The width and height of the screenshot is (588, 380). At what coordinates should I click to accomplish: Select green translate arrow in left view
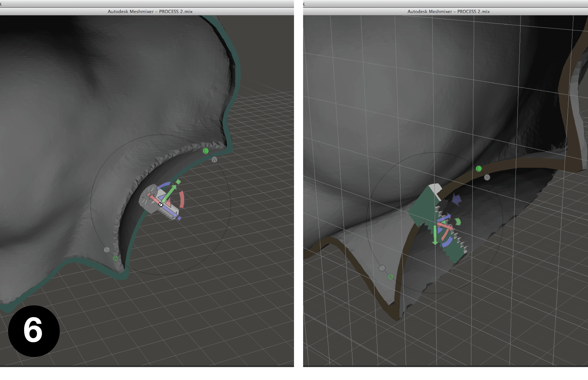169,194
